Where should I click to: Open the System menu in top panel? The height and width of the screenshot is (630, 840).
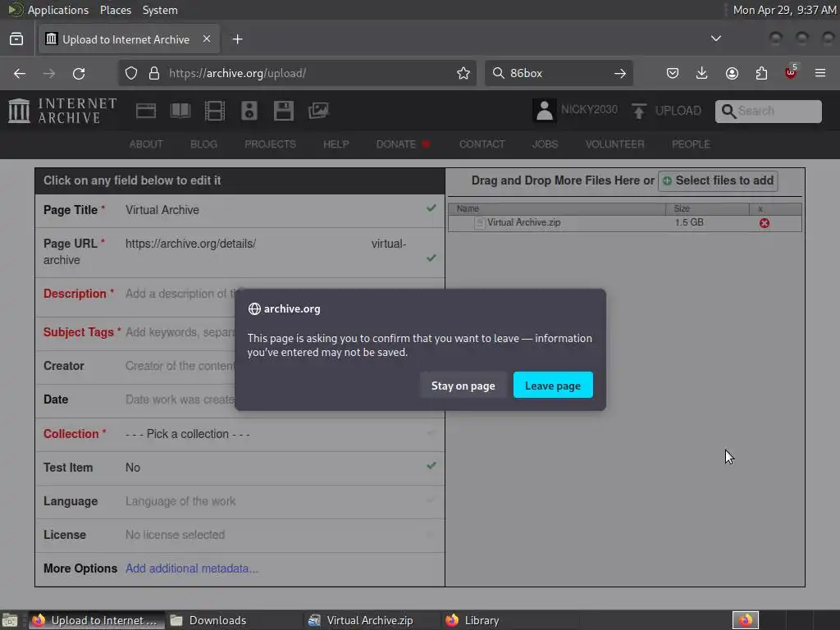160,10
